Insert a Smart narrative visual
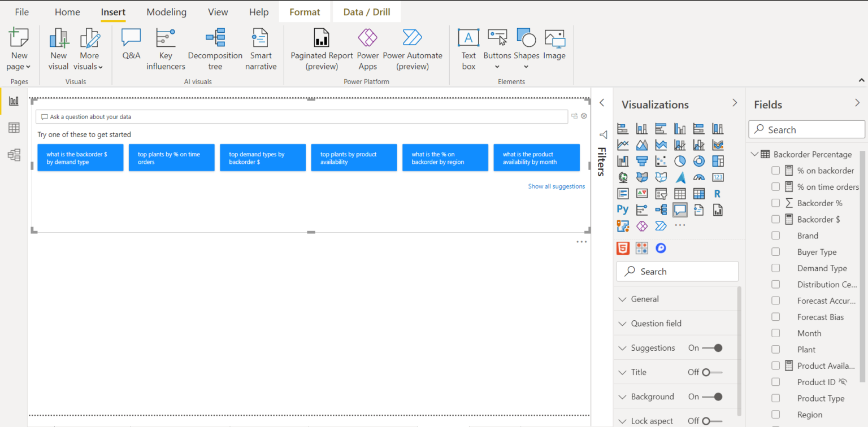868x427 pixels. click(x=261, y=48)
